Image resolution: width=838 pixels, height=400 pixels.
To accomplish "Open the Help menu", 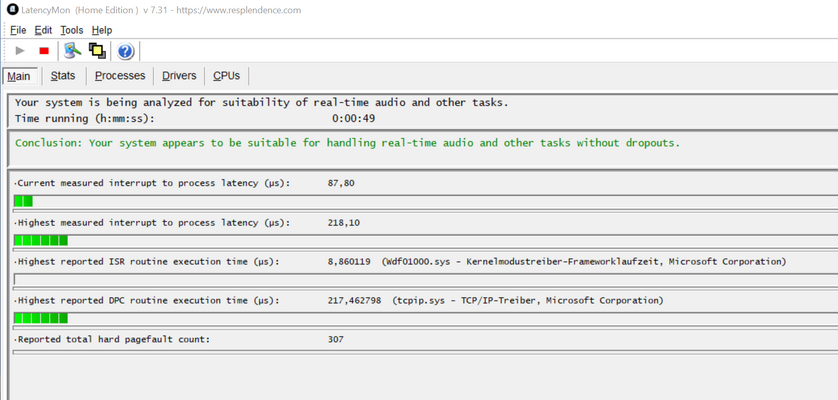I will click(x=102, y=30).
